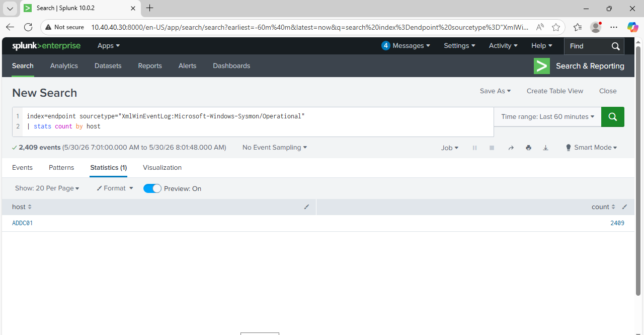Export the search results
Viewport: 644px width, 335px height.
[545, 148]
